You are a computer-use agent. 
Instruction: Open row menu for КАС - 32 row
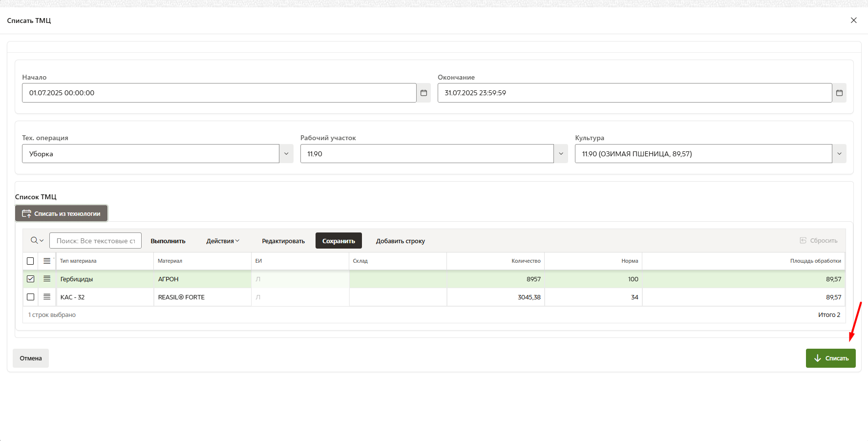click(x=47, y=297)
